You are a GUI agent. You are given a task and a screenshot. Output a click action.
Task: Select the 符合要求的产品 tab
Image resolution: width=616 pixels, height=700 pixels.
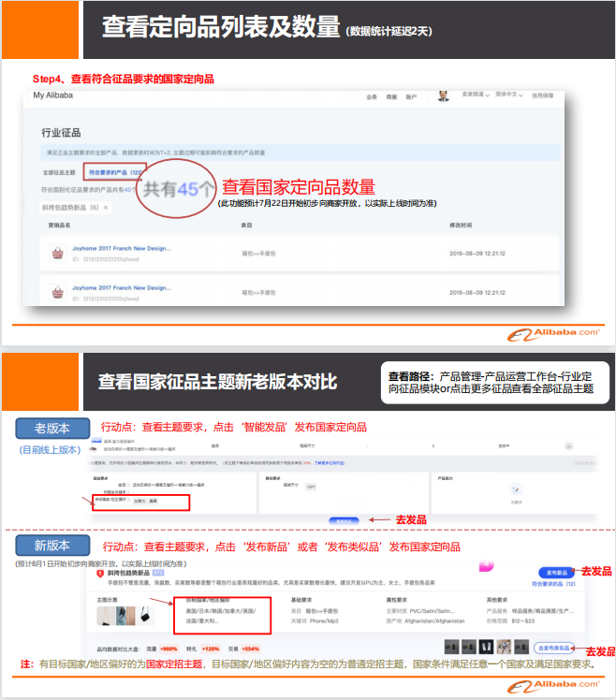[112, 173]
